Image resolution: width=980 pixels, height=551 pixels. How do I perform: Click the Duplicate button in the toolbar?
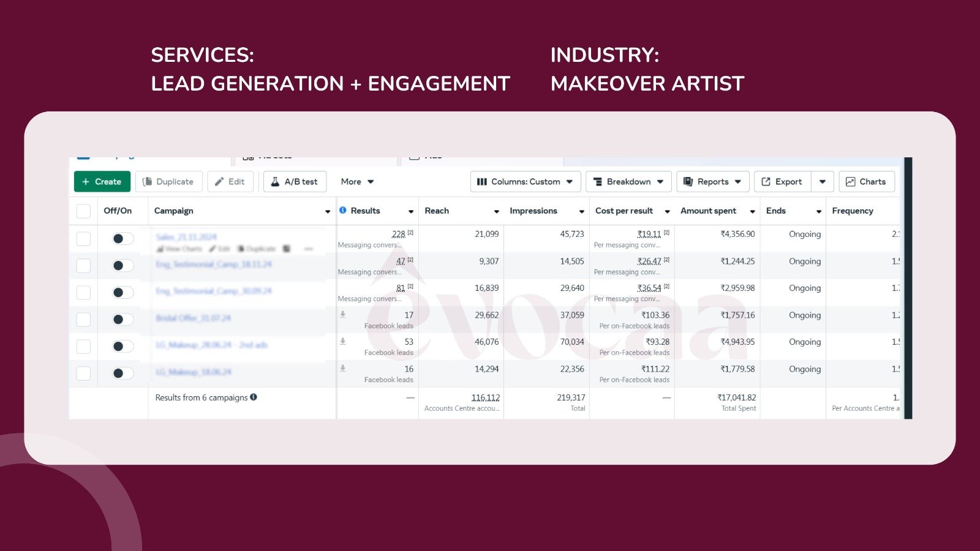point(168,182)
